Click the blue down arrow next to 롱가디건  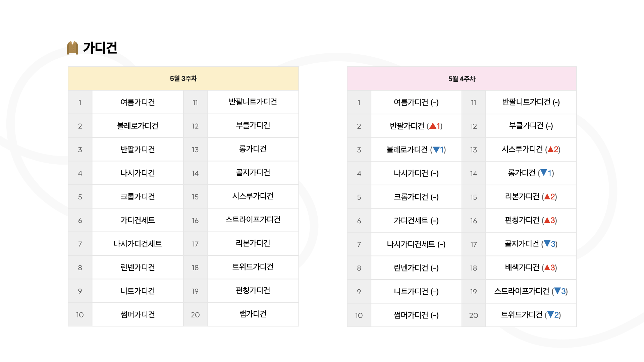[x=544, y=173]
